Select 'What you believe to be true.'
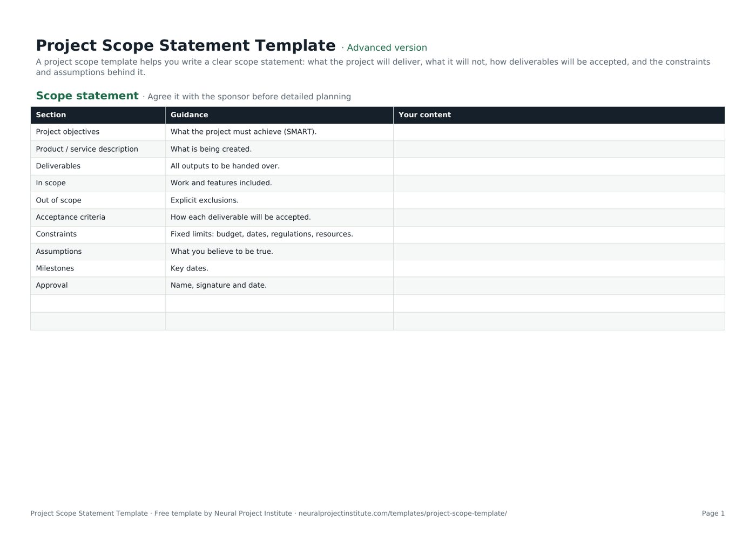 click(279, 252)
